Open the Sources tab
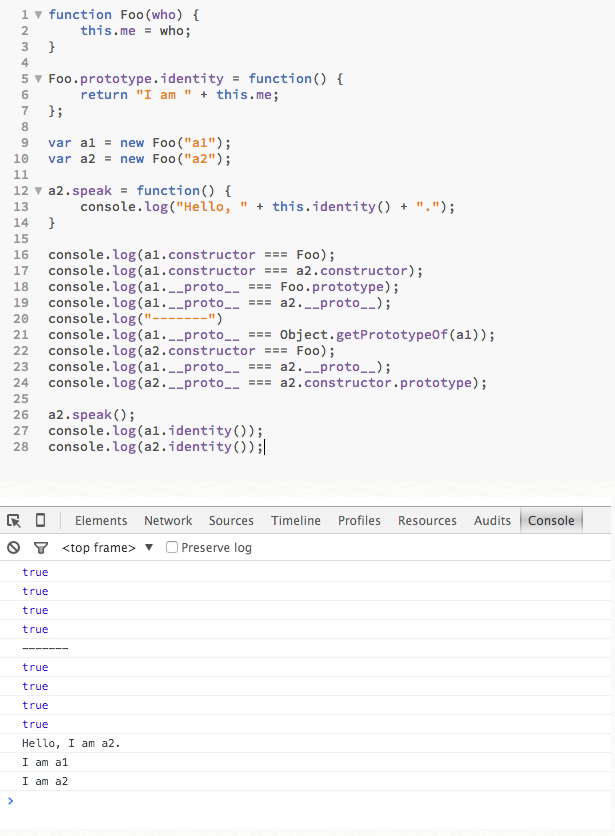This screenshot has height=836, width=615. point(231,520)
